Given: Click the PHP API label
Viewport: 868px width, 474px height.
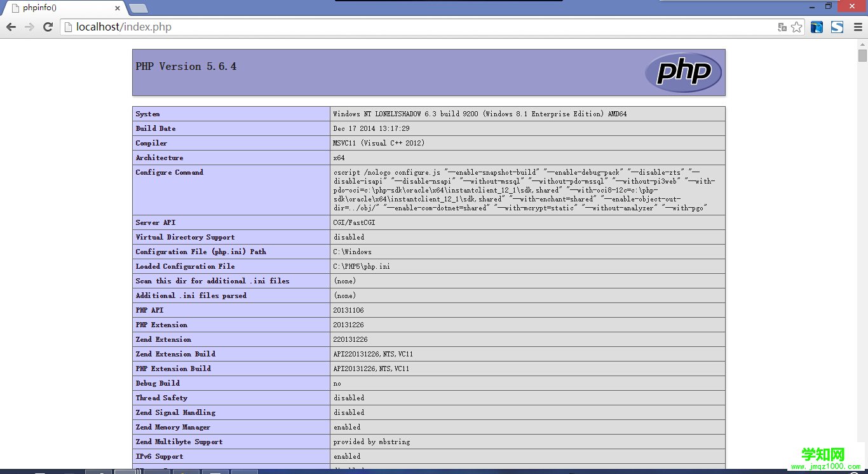Looking at the screenshot, I should click(x=149, y=310).
